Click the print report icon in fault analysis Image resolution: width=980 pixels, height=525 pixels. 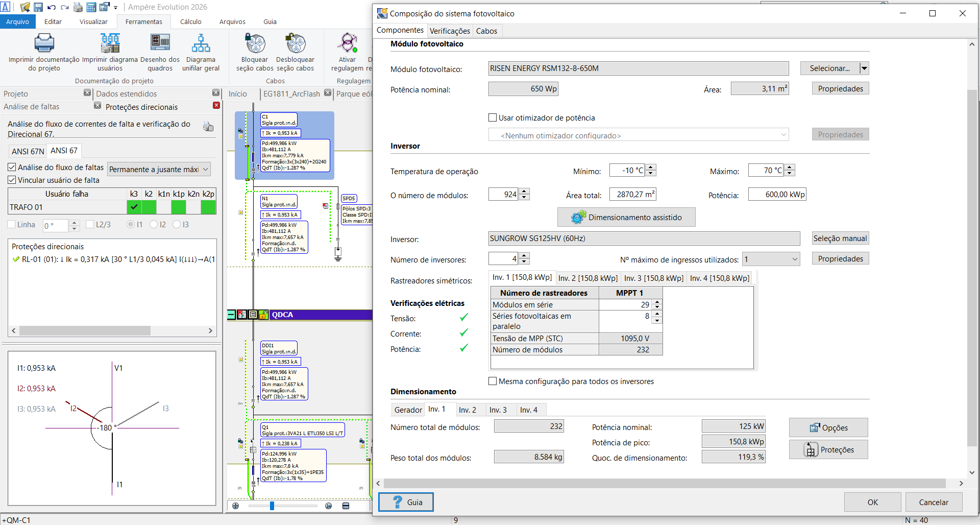pos(208,127)
